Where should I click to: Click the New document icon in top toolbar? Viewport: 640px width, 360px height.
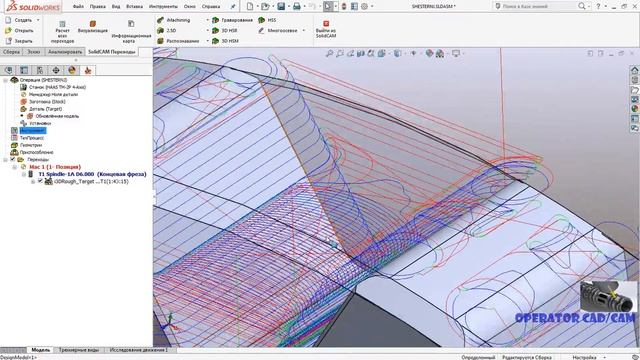tap(250, 6)
